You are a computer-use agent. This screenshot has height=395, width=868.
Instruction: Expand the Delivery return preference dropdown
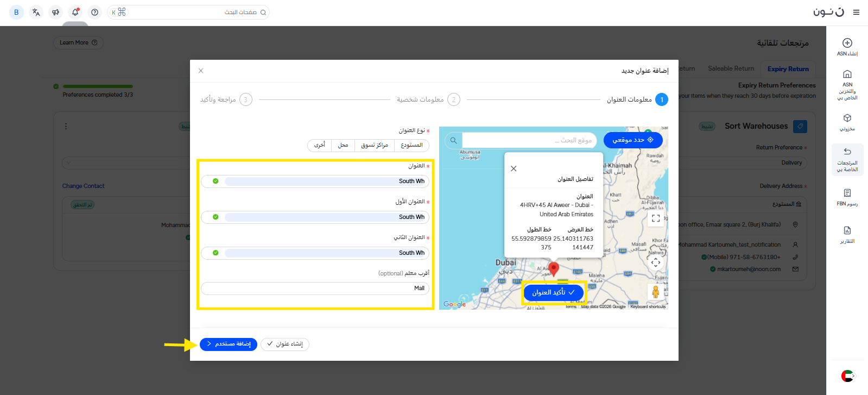[706, 162]
